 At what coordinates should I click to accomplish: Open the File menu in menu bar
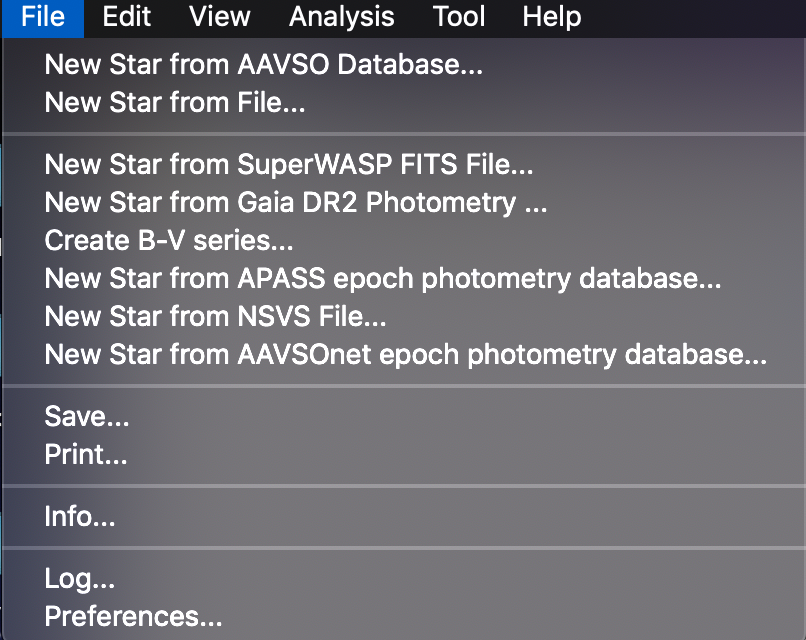(x=43, y=17)
